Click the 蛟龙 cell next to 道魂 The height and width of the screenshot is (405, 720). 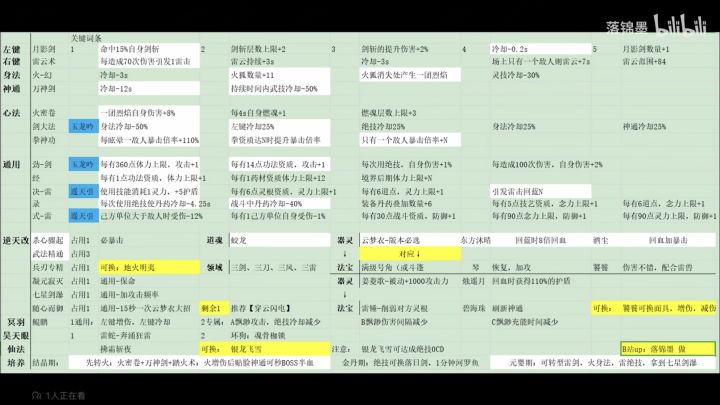point(280,240)
